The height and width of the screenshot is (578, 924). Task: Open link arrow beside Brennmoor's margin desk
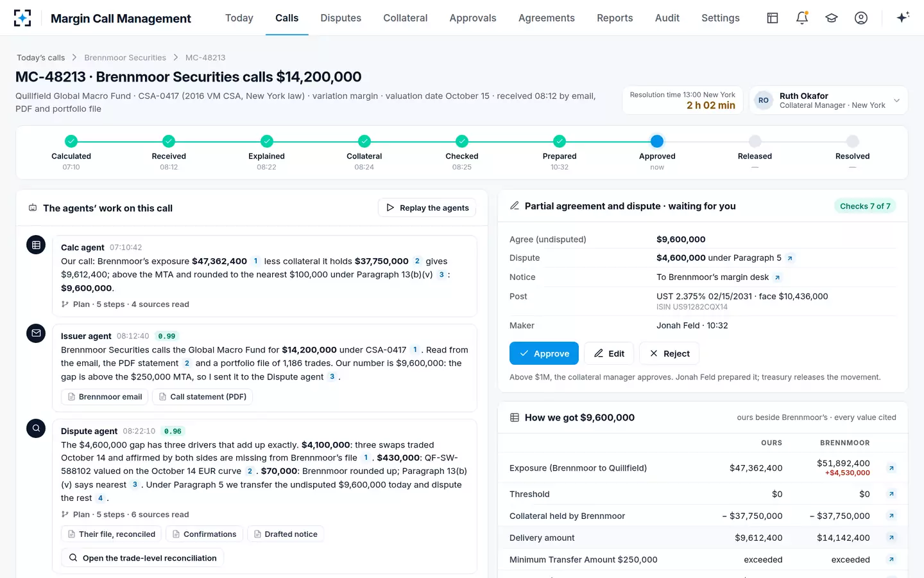pyautogui.click(x=777, y=277)
